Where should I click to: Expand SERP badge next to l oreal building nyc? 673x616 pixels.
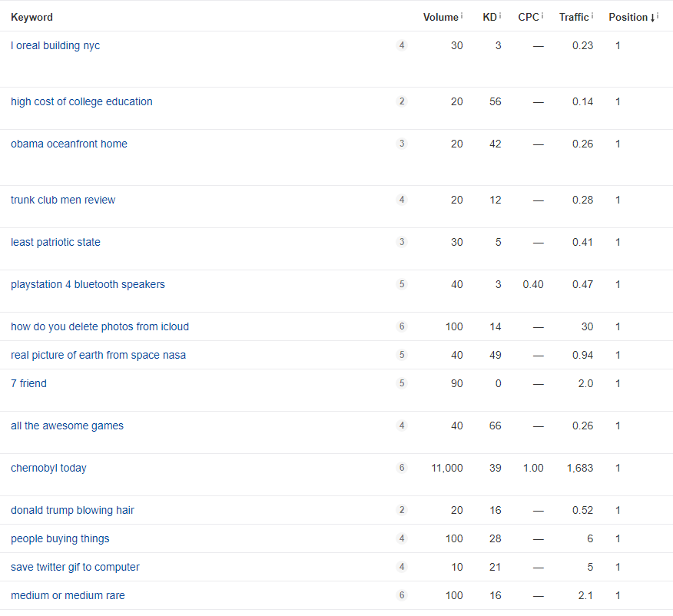(x=402, y=45)
